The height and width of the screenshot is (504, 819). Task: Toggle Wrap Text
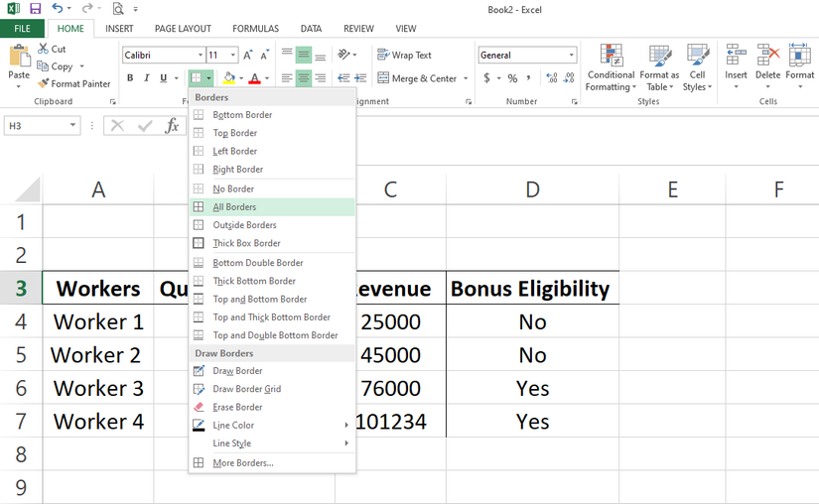click(404, 55)
